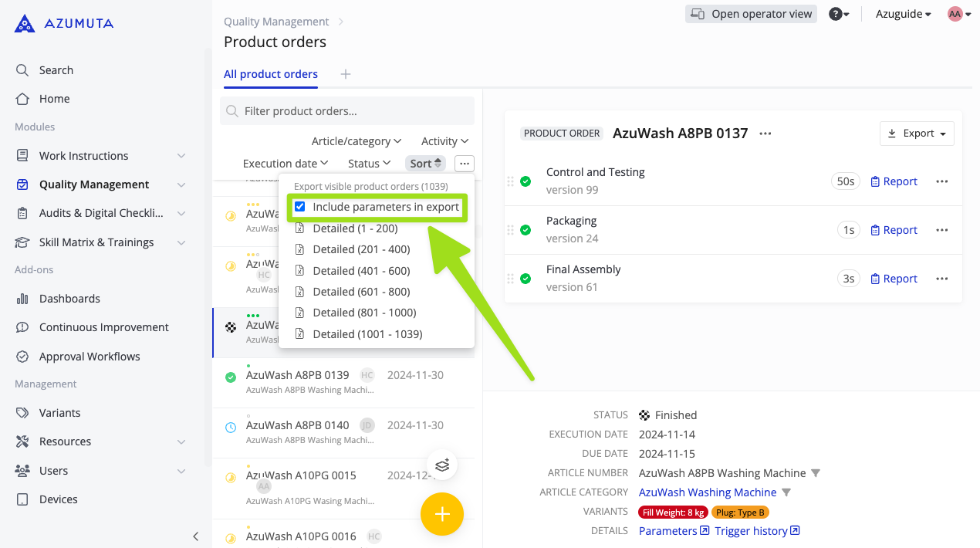Viewport: 980px width, 548px height.
Task: Uncheck Include parameters in export
Action: pyautogui.click(x=300, y=207)
